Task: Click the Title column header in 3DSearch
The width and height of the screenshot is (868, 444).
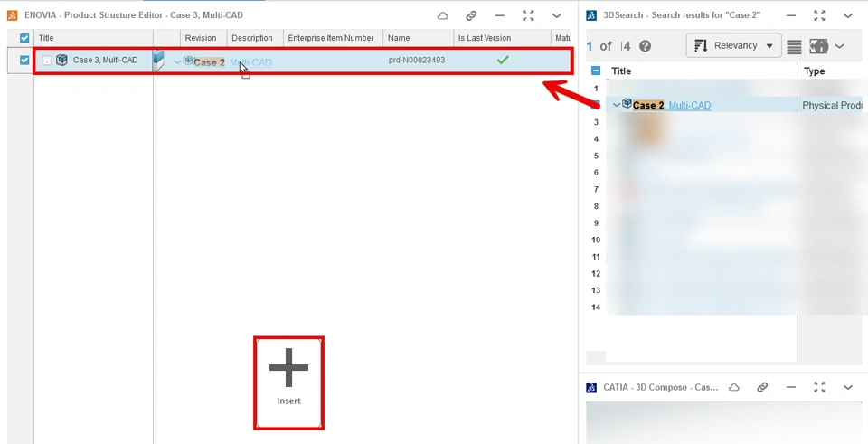Action: click(621, 71)
